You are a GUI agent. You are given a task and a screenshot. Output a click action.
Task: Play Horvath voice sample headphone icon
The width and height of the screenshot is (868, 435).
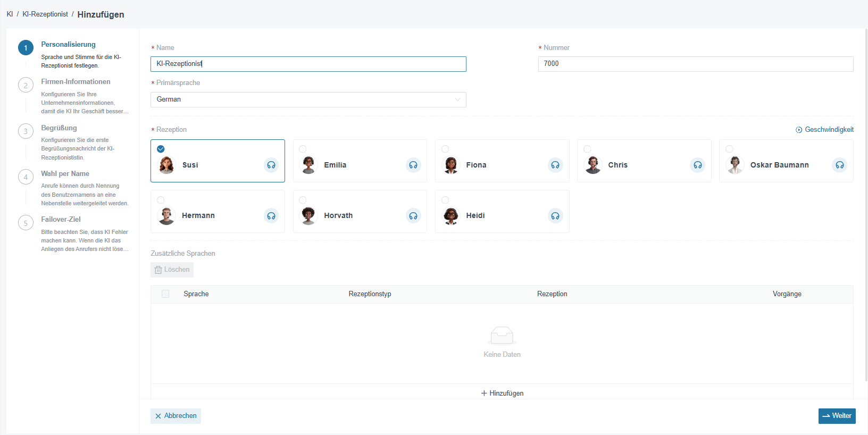click(413, 215)
